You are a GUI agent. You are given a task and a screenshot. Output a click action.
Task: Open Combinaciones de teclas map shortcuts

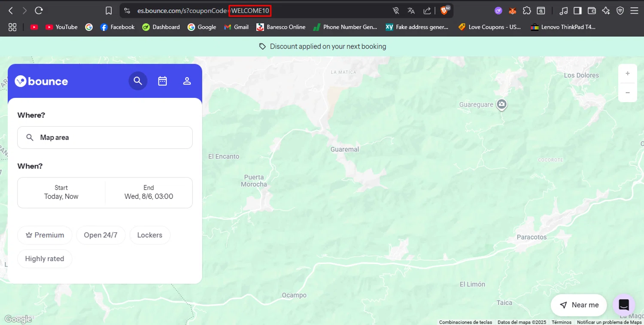465,322
